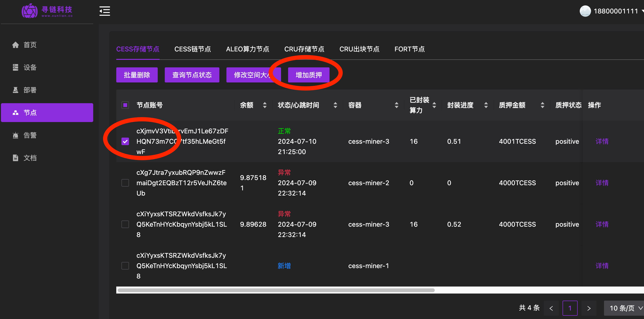Viewport: 644px width, 319px height.
Task: Switch to the CRU存储节点 tab
Action: (304, 49)
